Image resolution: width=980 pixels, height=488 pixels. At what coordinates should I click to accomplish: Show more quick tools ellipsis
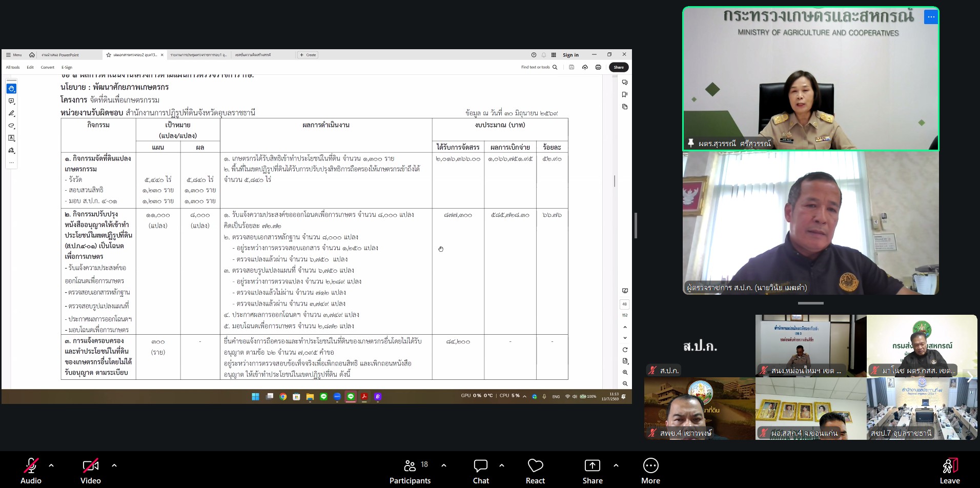(11, 162)
